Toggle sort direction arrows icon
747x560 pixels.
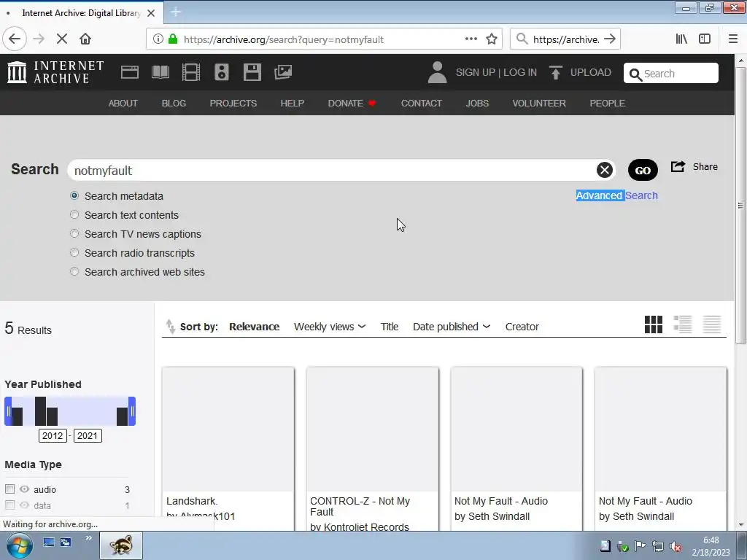pyautogui.click(x=170, y=327)
